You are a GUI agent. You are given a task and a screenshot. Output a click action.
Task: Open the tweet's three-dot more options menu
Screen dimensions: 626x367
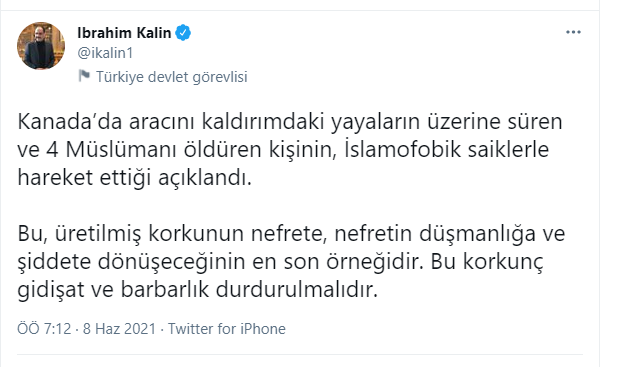[x=573, y=32]
